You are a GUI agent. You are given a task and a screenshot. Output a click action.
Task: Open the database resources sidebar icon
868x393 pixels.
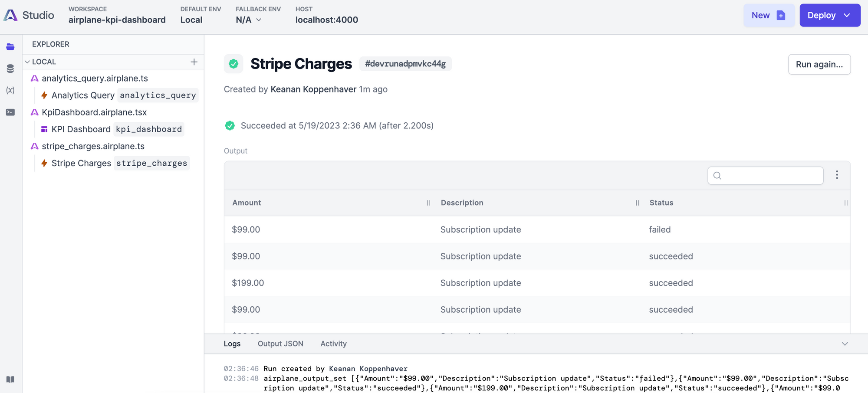tap(10, 69)
